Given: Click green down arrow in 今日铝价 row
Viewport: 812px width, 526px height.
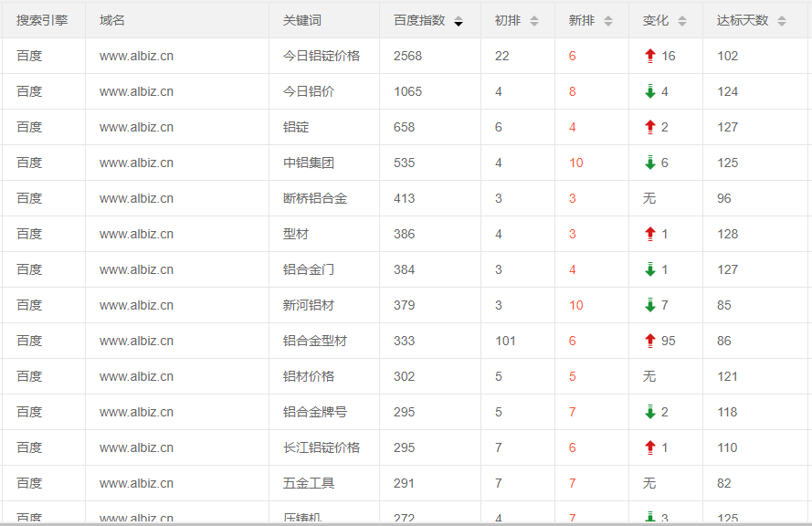Looking at the screenshot, I should click(650, 91).
